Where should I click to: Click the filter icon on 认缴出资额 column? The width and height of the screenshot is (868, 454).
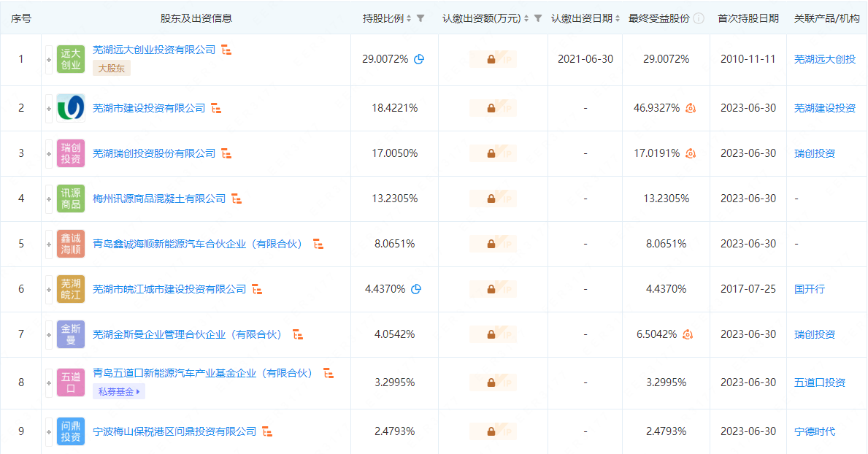(x=538, y=17)
